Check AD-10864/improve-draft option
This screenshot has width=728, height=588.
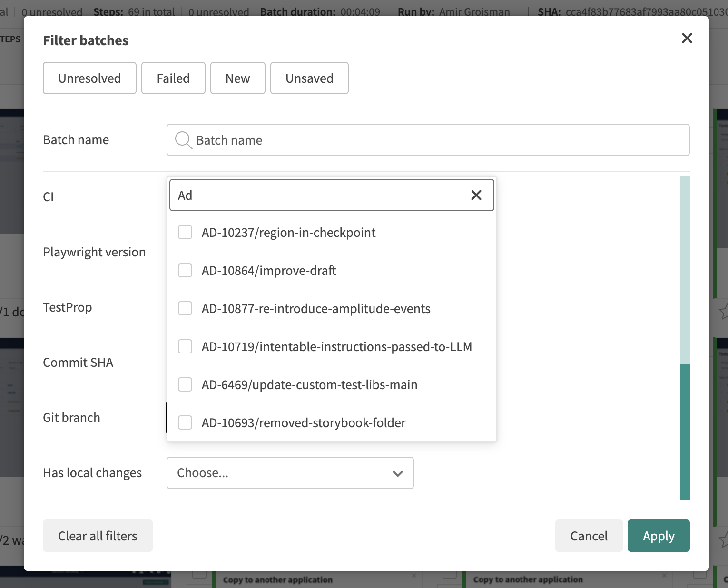(185, 271)
